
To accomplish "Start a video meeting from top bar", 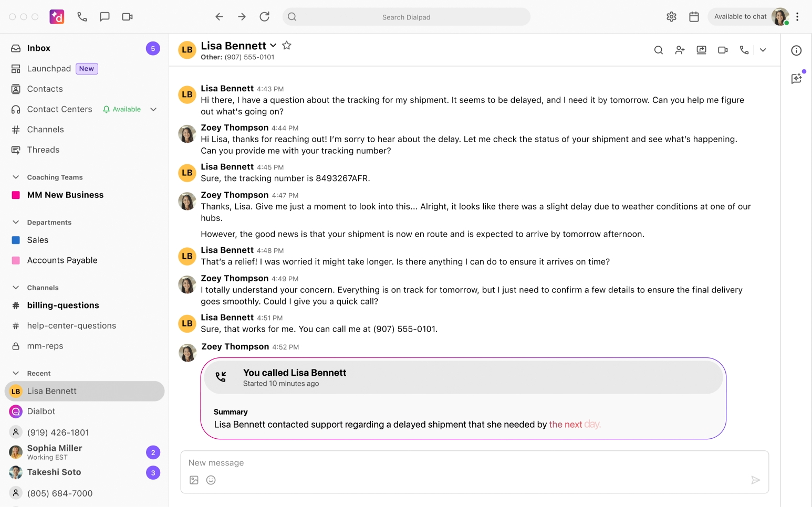I will [127, 17].
